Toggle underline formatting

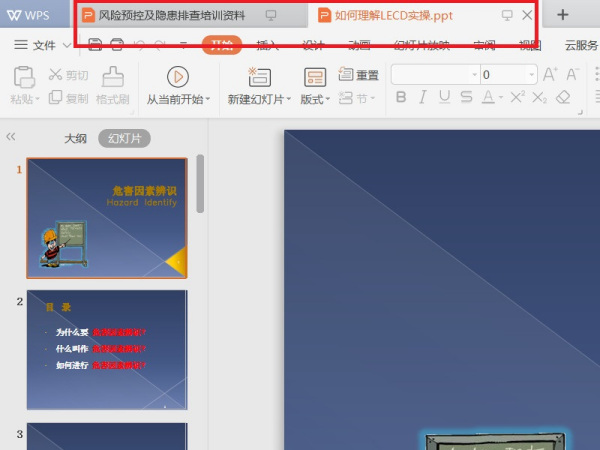coord(444,97)
